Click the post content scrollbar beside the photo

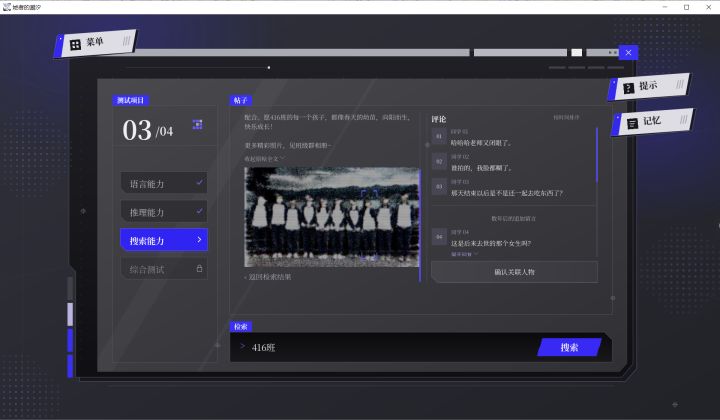tap(420, 224)
